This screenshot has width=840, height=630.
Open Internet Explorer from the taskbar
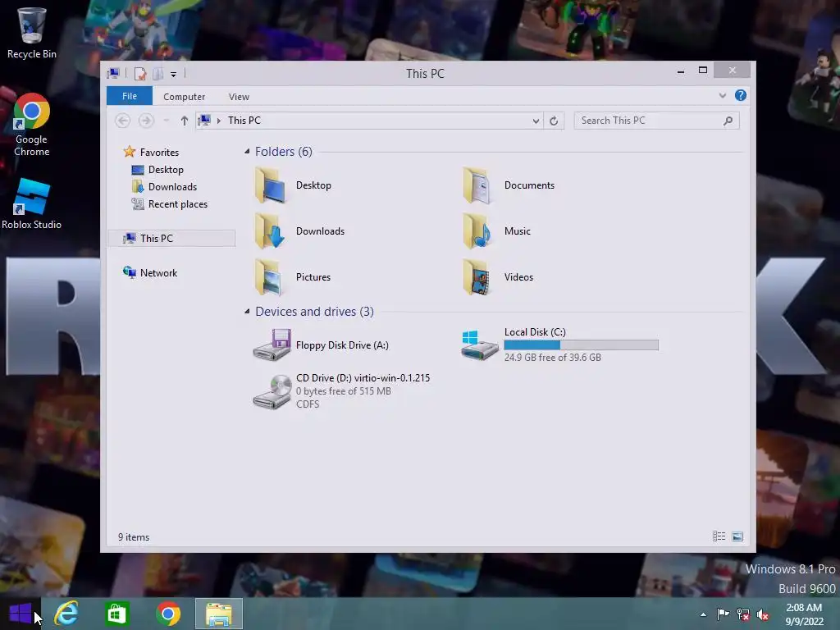point(67,614)
